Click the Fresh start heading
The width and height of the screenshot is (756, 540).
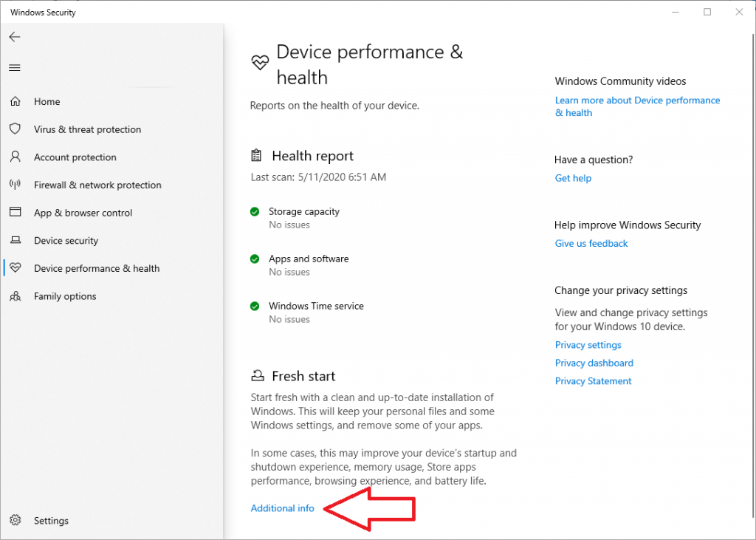pos(303,376)
